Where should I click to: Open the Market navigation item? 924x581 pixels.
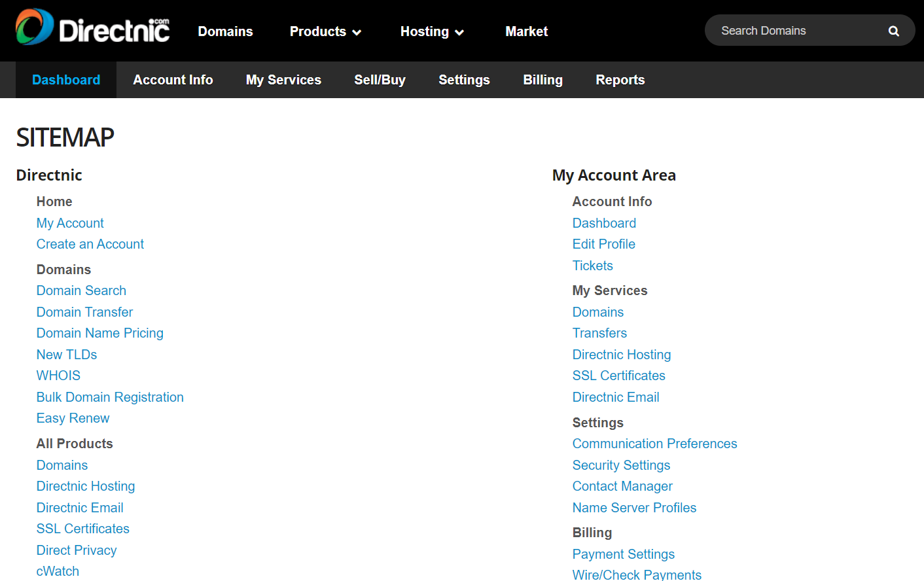pyautogui.click(x=526, y=31)
